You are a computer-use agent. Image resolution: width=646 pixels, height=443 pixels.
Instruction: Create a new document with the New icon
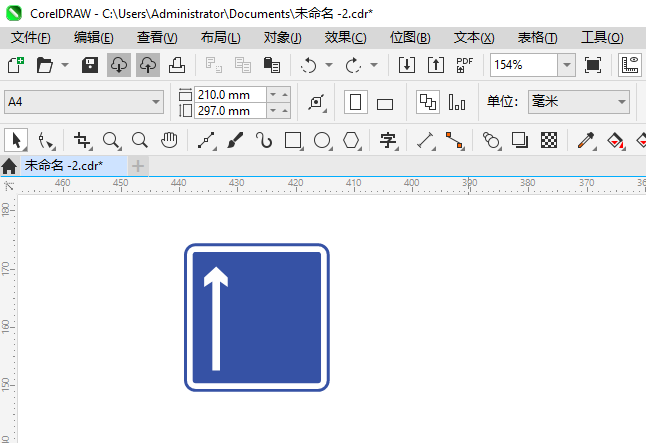tap(16, 65)
